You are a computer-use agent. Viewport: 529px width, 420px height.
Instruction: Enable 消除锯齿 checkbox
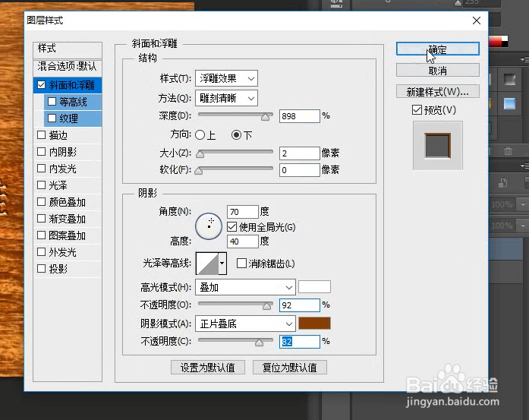pyautogui.click(x=241, y=264)
